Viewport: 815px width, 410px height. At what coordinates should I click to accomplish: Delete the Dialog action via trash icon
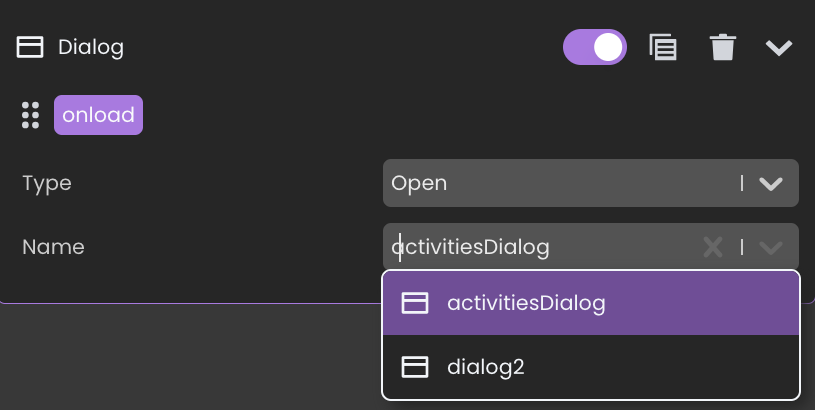click(x=723, y=47)
